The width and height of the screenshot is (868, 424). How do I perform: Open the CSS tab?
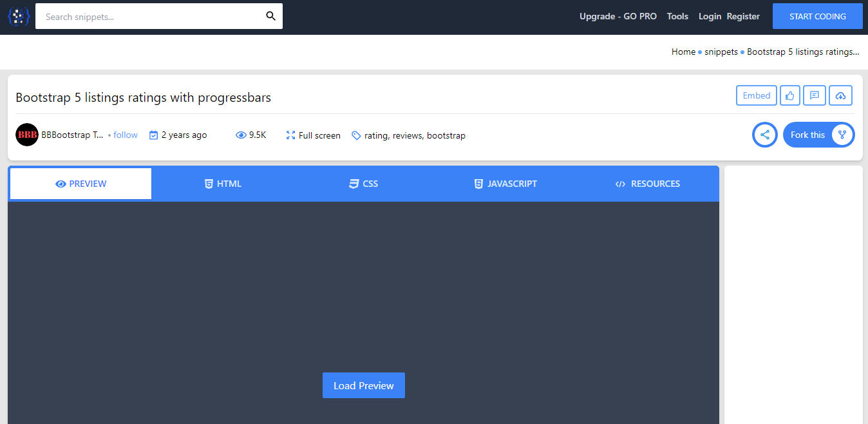363,184
